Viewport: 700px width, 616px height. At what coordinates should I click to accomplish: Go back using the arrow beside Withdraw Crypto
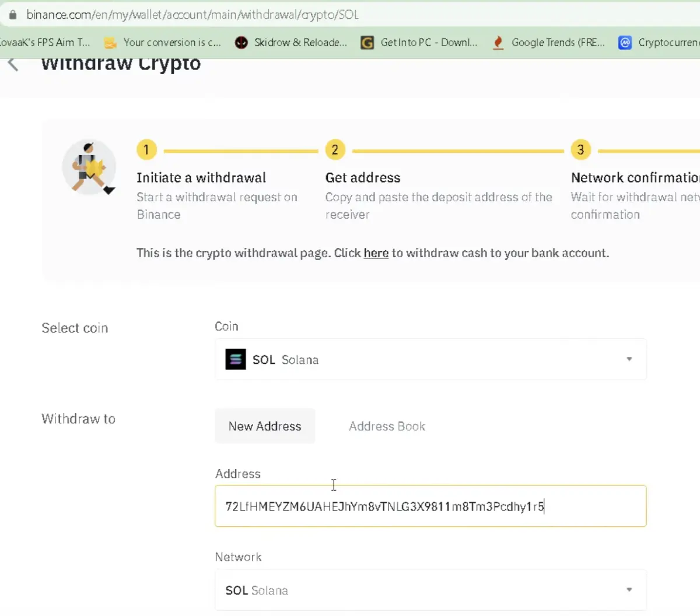[13, 64]
